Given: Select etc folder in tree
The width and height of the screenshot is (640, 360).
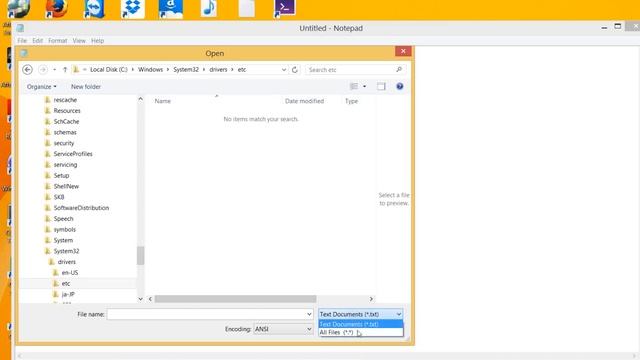Looking at the screenshot, I should (x=66, y=283).
